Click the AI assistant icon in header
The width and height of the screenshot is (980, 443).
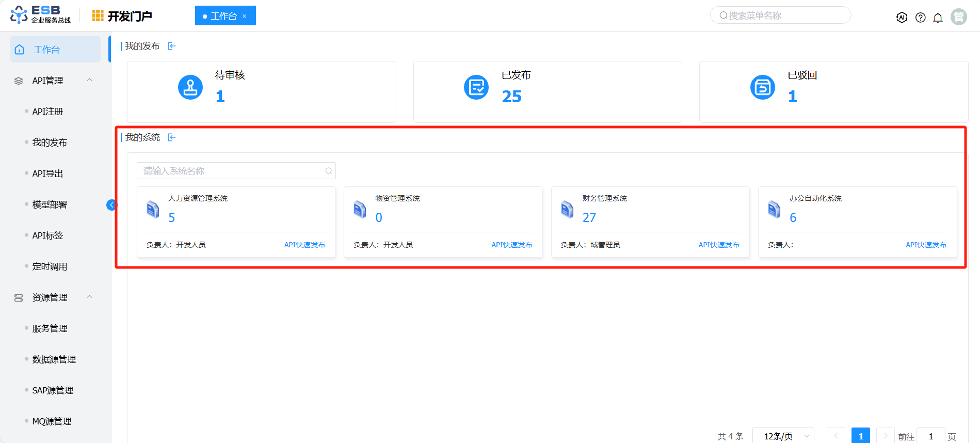pos(902,18)
